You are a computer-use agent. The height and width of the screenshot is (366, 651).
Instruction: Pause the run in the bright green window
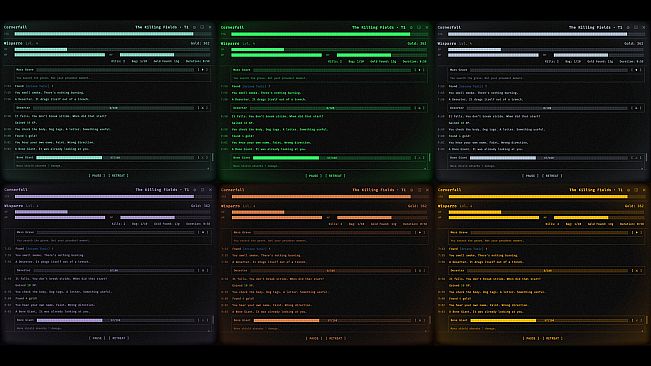pyautogui.click(x=313, y=176)
